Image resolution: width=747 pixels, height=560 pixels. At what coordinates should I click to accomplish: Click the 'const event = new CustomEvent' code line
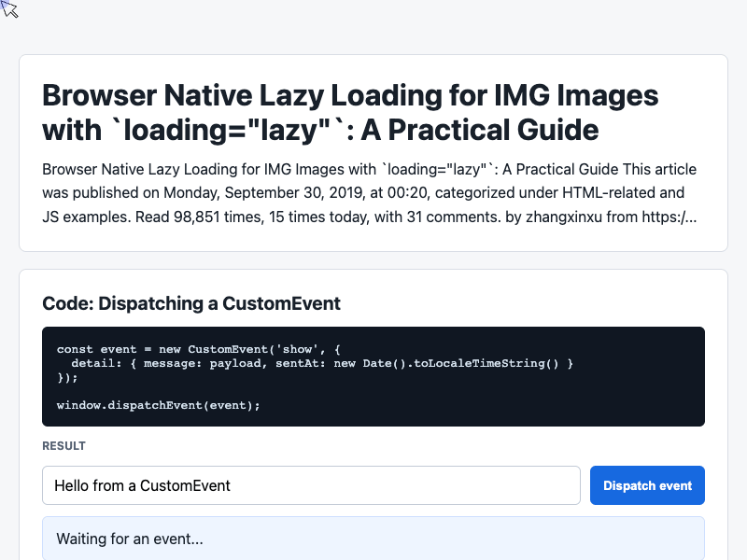pos(199,349)
